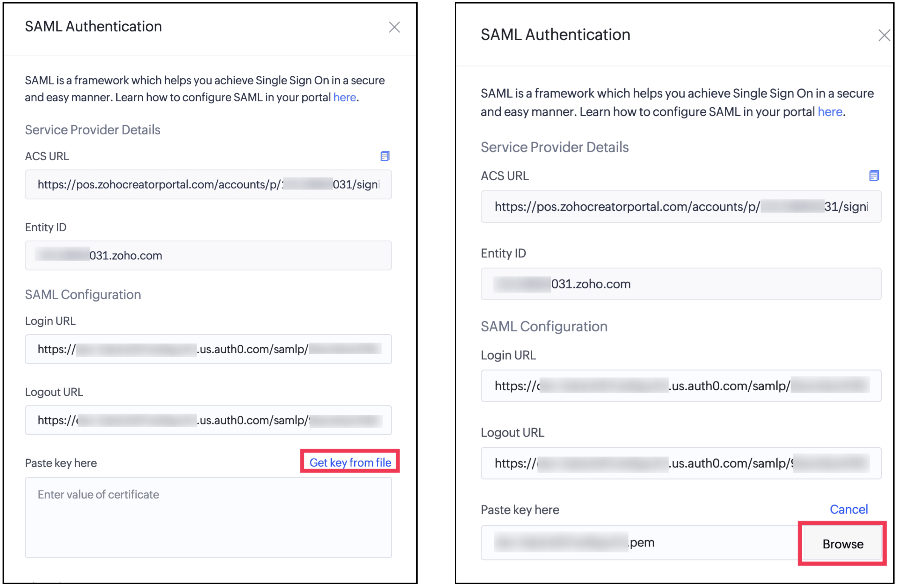Viewport: 898px width, 588px height.
Task: Focus Login URL field in left dialog
Action: [208, 349]
